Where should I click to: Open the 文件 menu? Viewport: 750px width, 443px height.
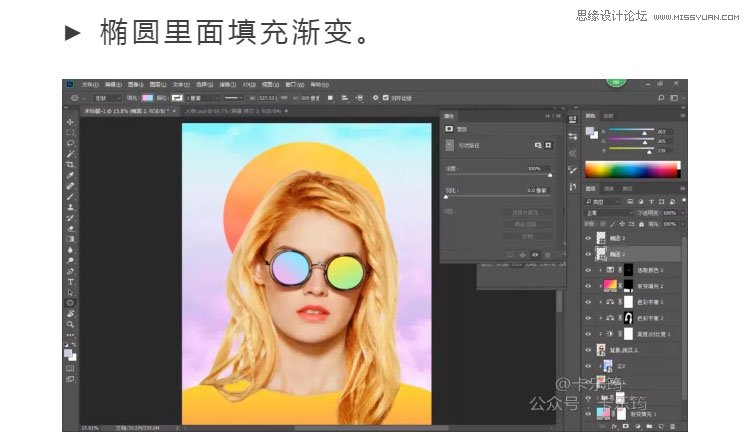[90, 85]
